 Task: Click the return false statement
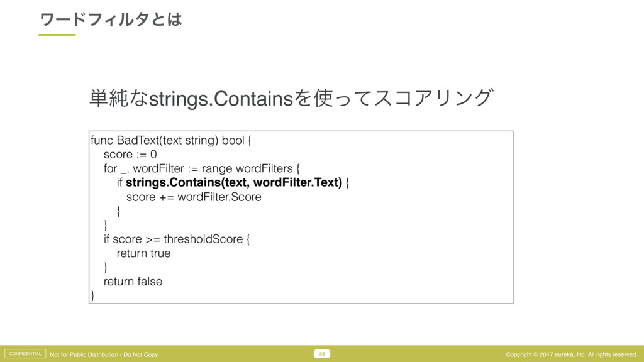(x=133, y=282)
